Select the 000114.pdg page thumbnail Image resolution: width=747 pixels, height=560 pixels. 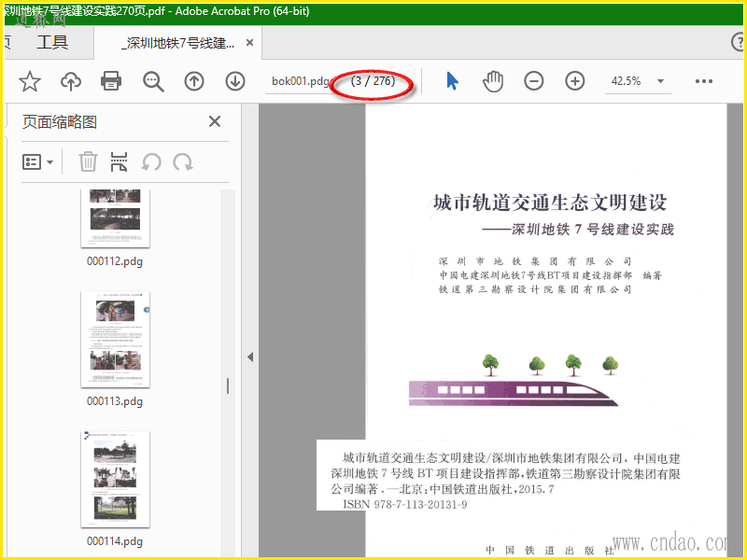115,480
